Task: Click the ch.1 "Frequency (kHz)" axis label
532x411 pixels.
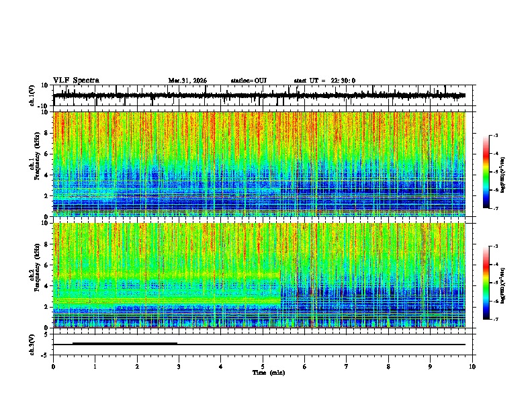Action: pyautogui.click(x=37, y=156)
